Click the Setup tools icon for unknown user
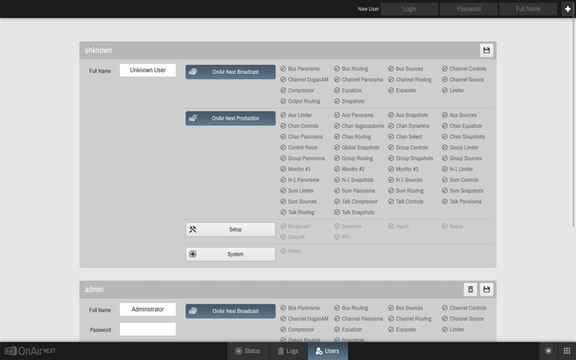 (x=192, y=229)
